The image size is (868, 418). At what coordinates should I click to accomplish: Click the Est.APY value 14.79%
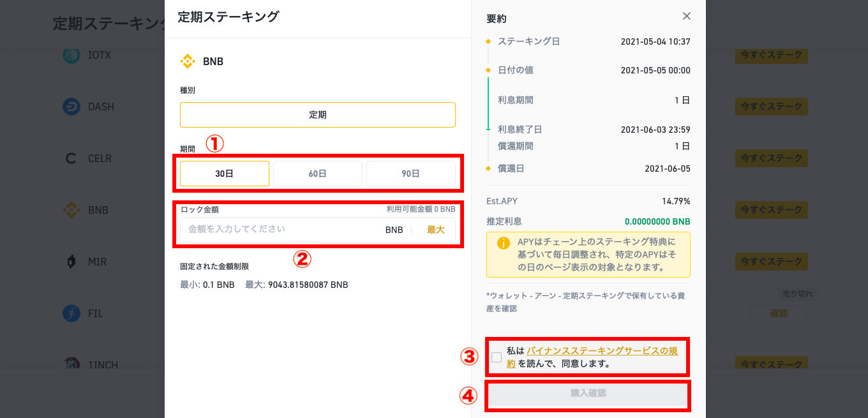click(x=676, y=201)
